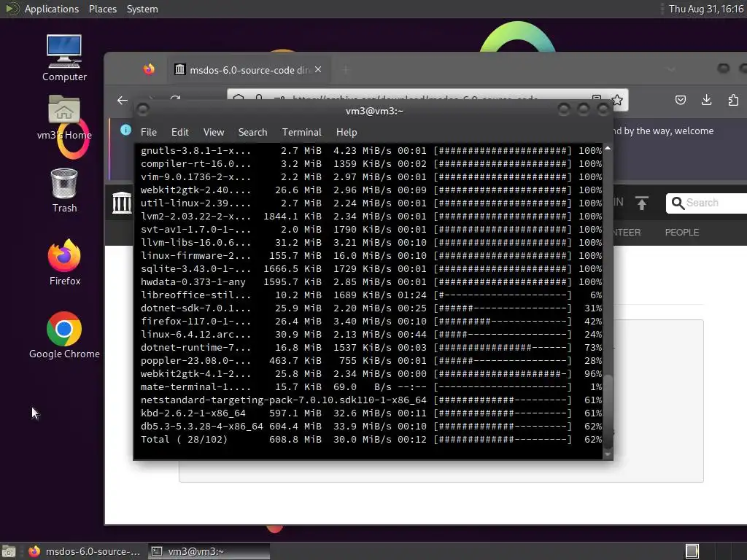The image size is (747, 560).
Task: Click the firefox-117.0-1-... download row
Action: [x=371, y=322]
